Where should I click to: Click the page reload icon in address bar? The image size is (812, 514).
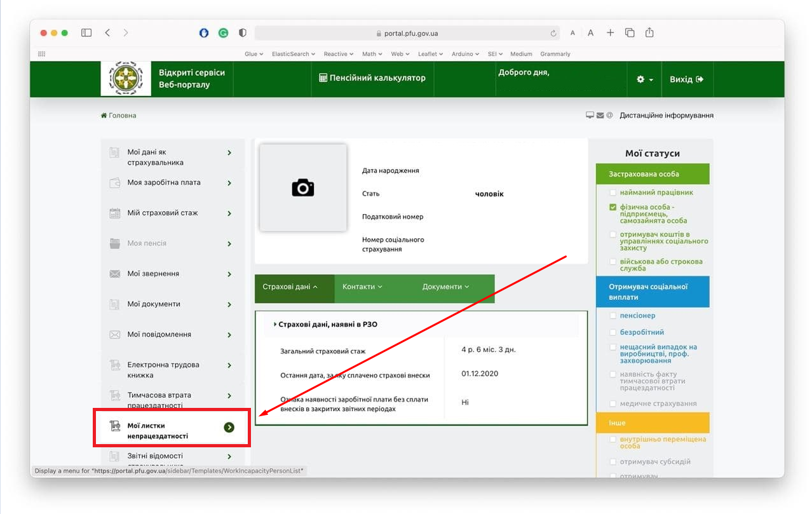[x=553, y=34]
